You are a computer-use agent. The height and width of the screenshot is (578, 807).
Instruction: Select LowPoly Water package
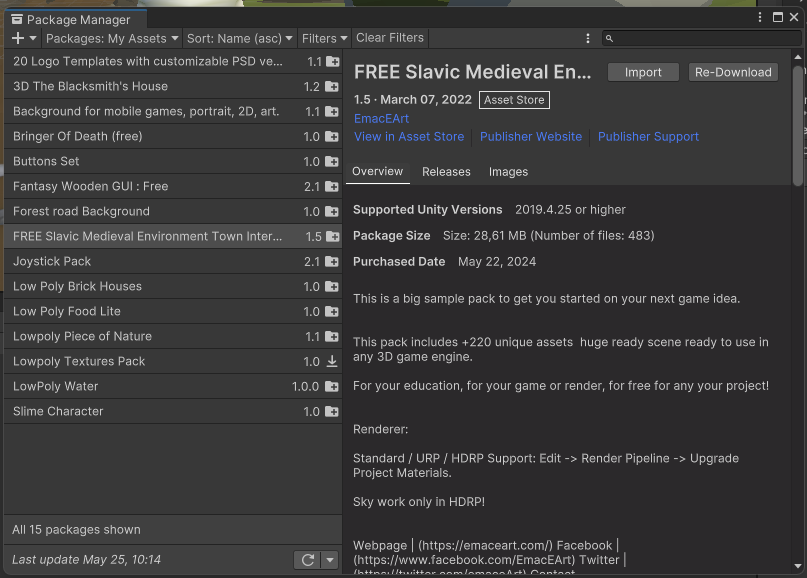pos(173,387)
